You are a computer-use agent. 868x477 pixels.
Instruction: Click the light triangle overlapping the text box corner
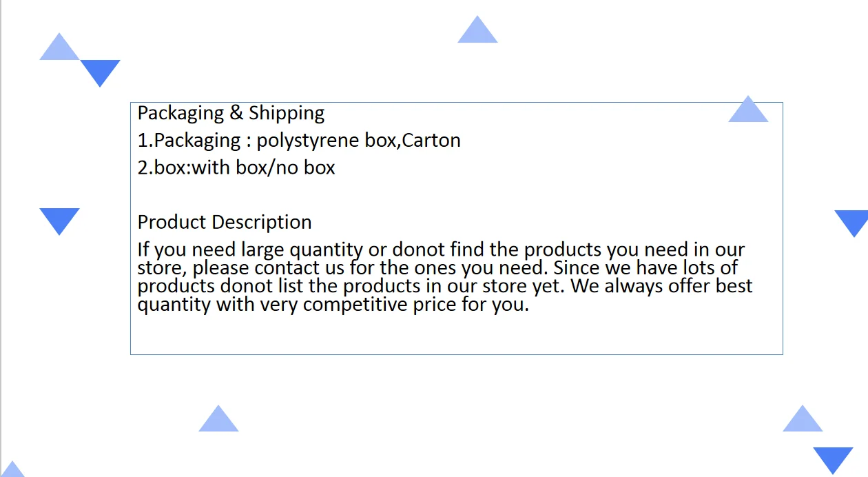coord(748,112)
